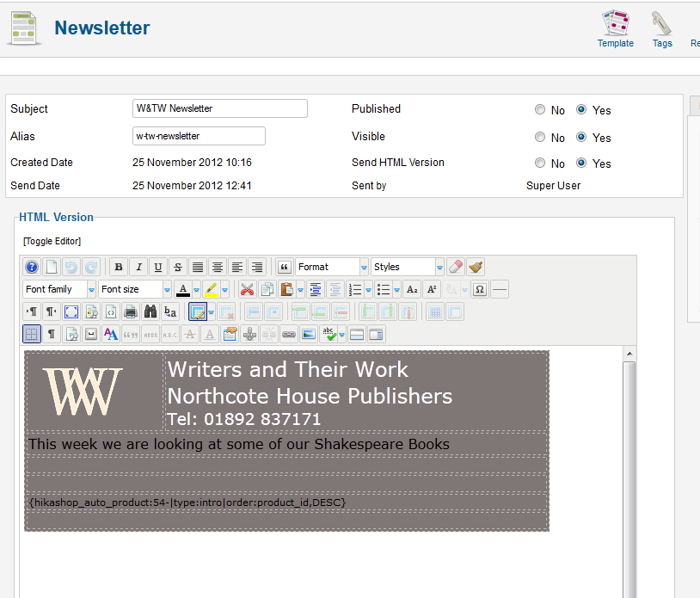Apply Subscript formatting

(412, 289)
